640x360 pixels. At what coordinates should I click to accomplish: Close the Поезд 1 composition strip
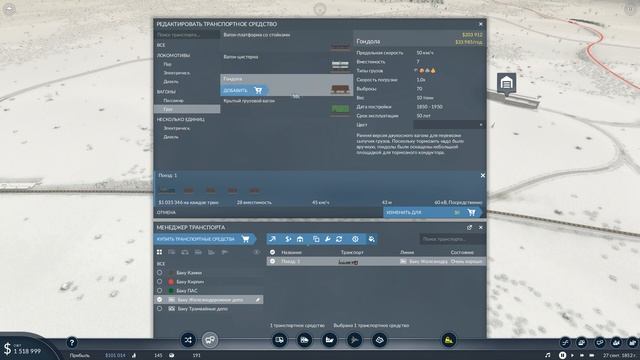[482, 176]
